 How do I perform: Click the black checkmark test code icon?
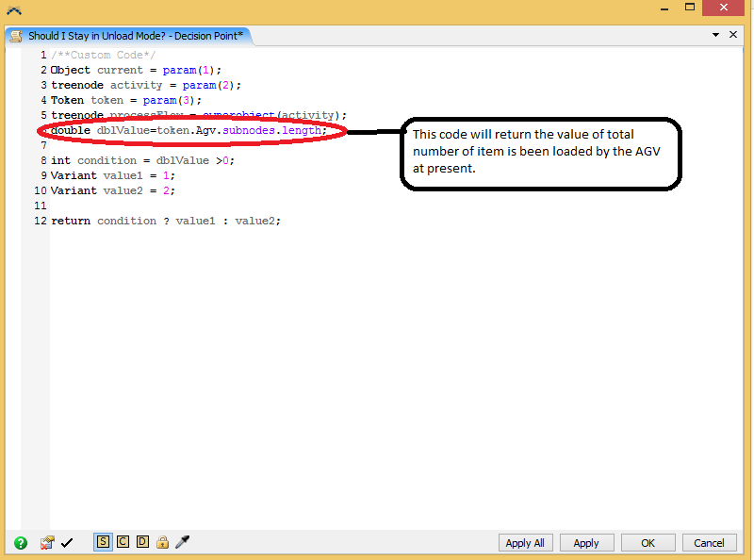pos(67,542)
